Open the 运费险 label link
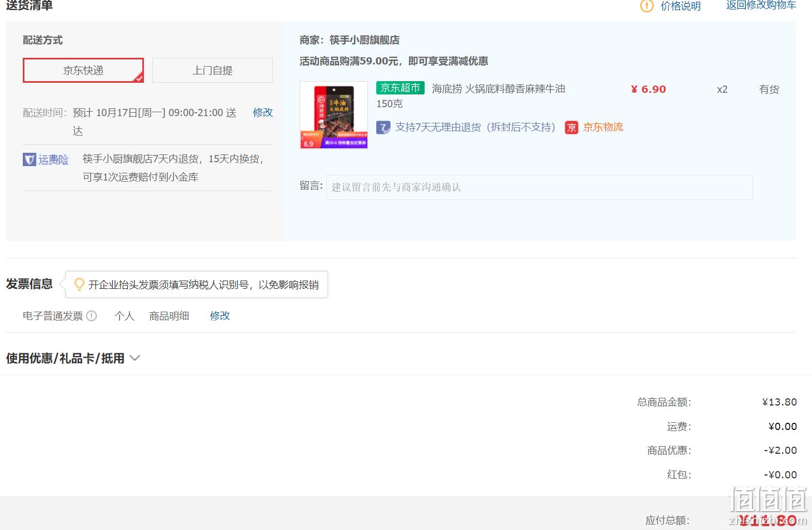The height and width of the screenshot is (530, 812). coord(53,160)
